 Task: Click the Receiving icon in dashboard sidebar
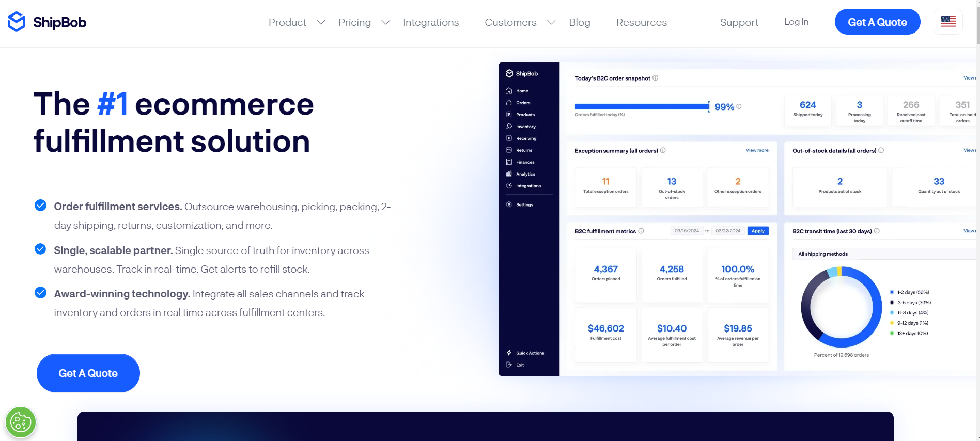tap(509, 138)
